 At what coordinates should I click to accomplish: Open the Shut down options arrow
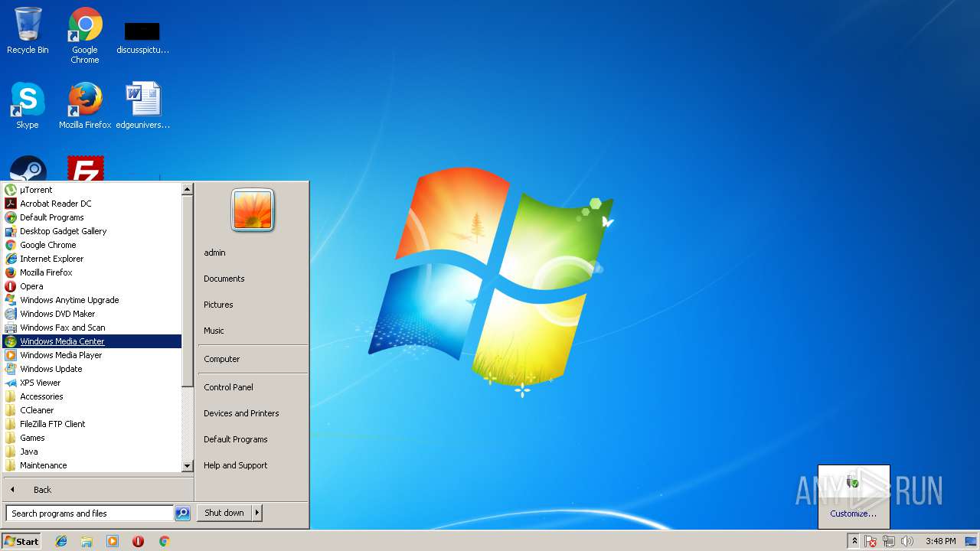pos(257,513)
